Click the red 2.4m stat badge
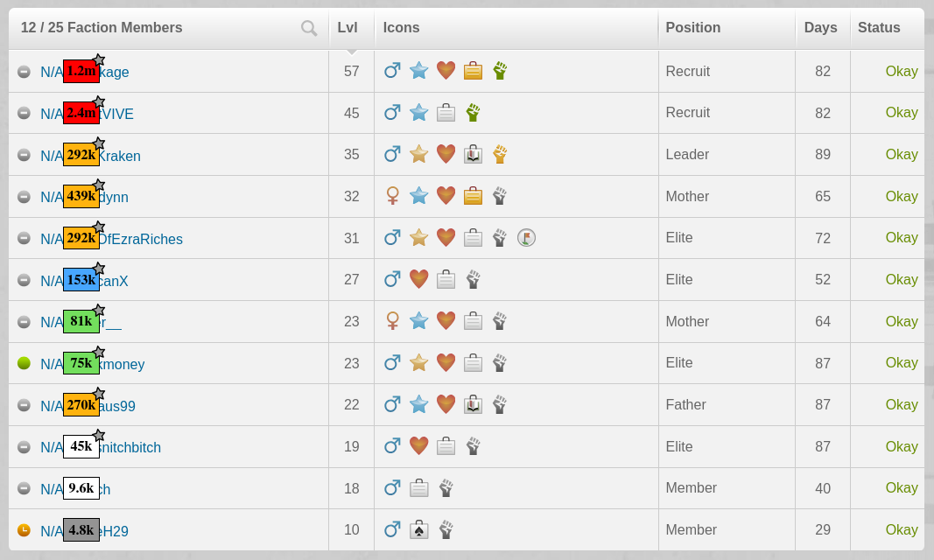The height and width of the screenshot is (560, 934). point(81,113)
